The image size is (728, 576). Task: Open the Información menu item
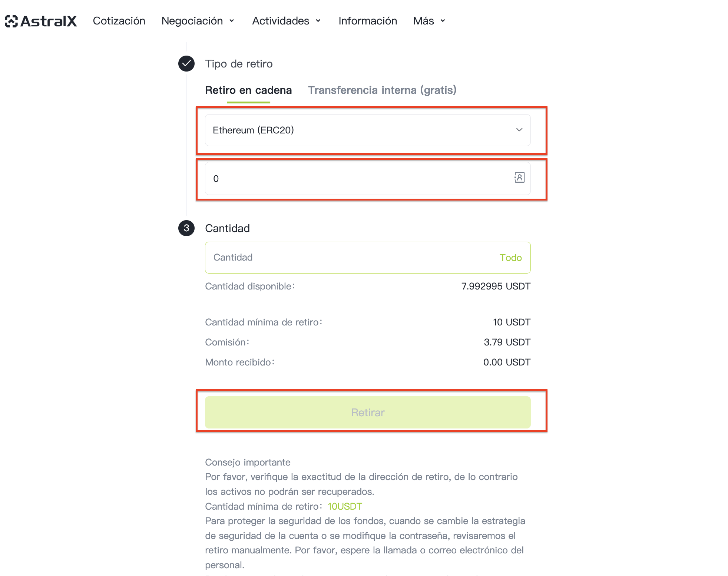368,21
